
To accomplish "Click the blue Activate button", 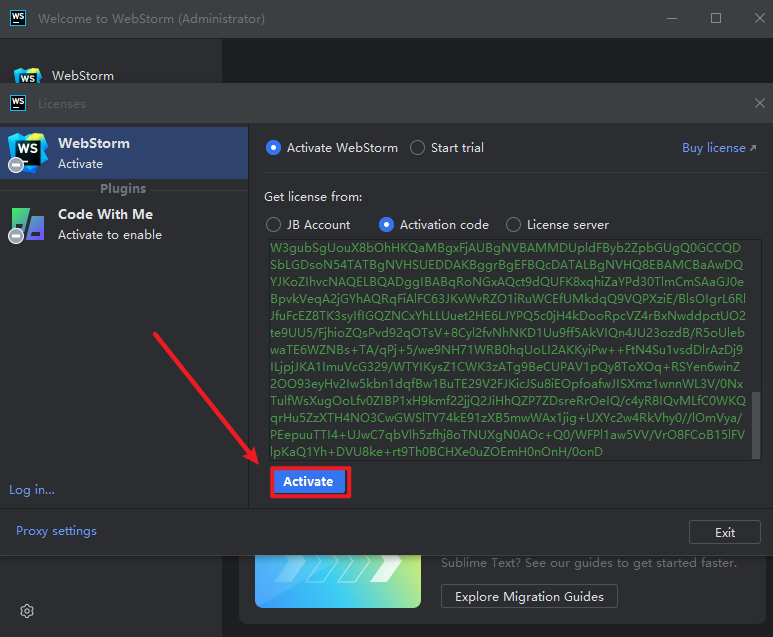I will click(x=309, y=481).
